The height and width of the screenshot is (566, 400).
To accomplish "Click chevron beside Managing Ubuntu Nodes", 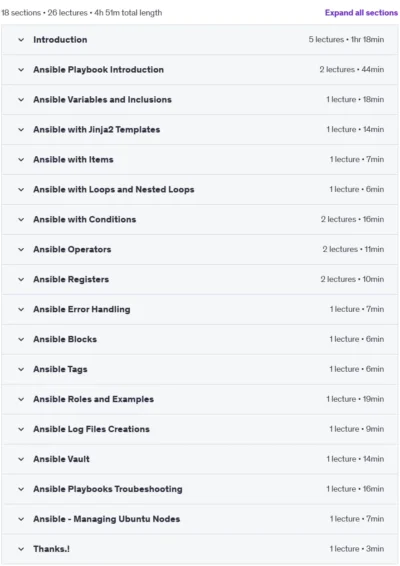I will click(x=21, y=519).
